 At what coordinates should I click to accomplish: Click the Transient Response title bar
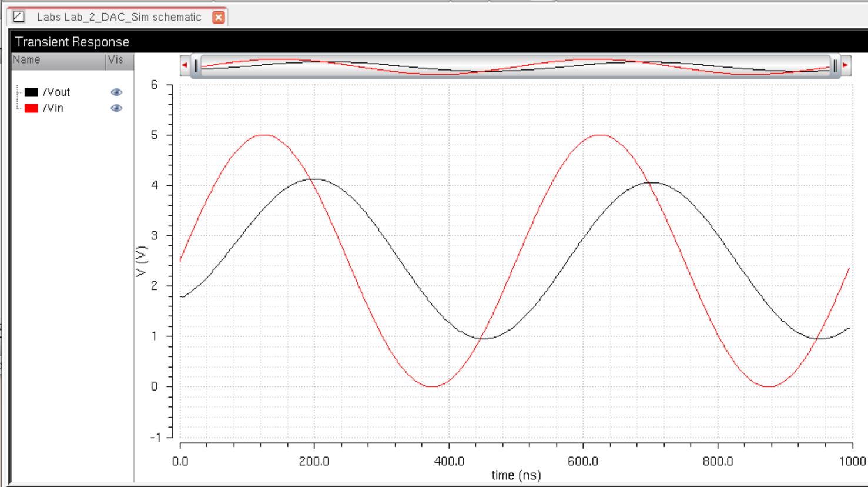point(72,42)
